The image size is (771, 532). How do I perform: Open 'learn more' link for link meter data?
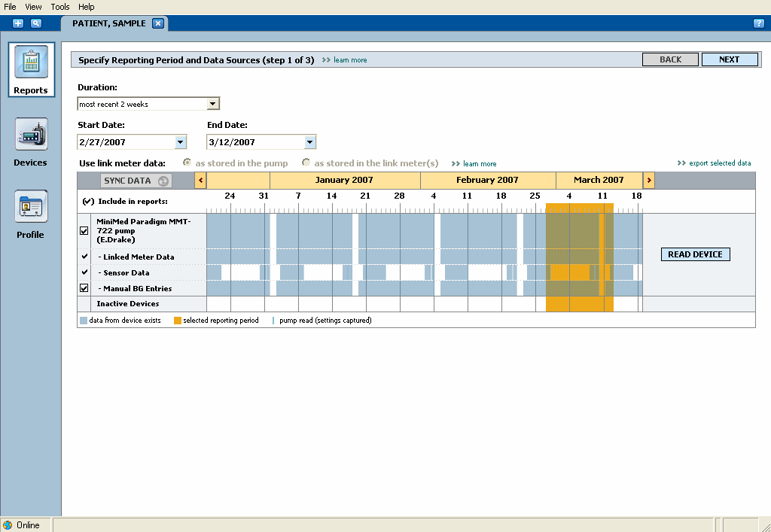coord(480,163)
